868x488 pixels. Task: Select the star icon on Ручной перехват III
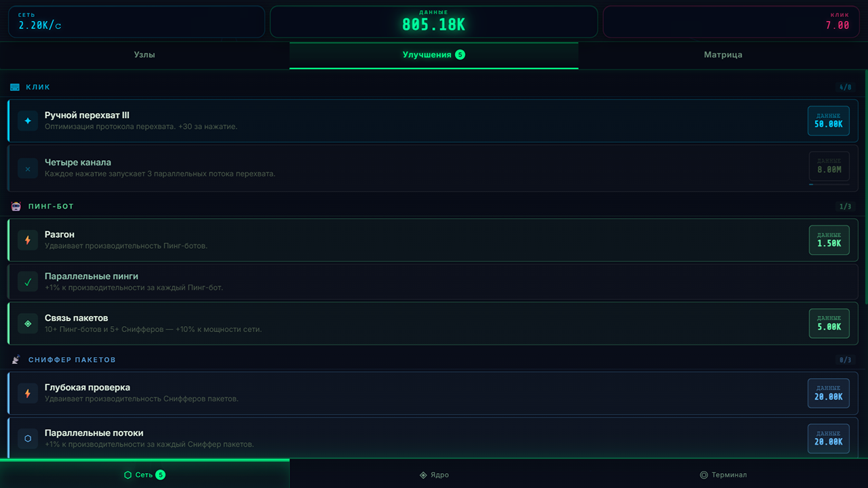(27, 120)
